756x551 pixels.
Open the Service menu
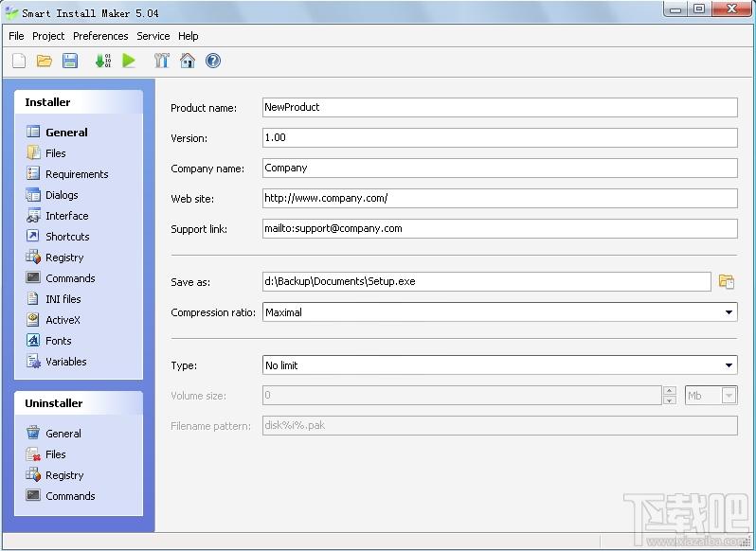pyautogui.click(x=153, y=36)
